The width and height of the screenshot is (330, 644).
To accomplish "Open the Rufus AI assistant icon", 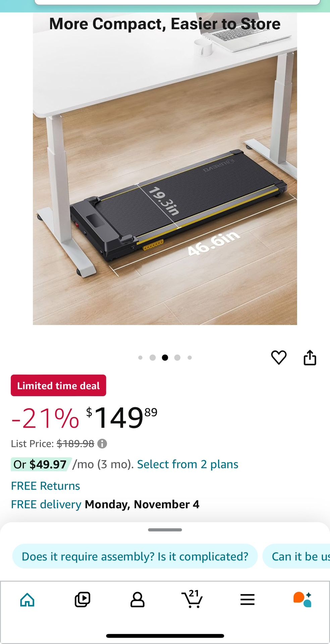I will [x=302, y=599].
